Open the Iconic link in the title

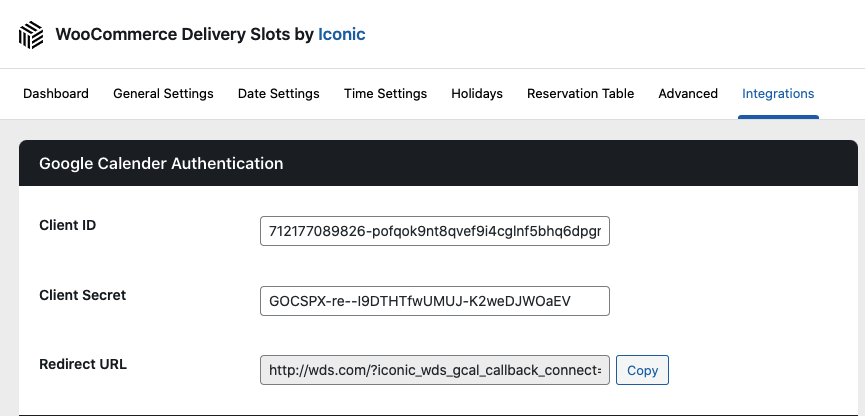[341, 34]
